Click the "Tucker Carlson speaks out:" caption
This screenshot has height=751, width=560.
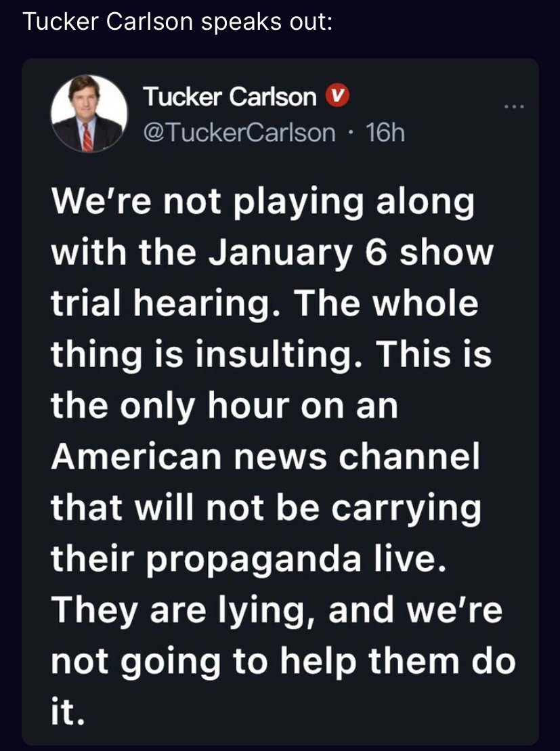pos(177,21)
